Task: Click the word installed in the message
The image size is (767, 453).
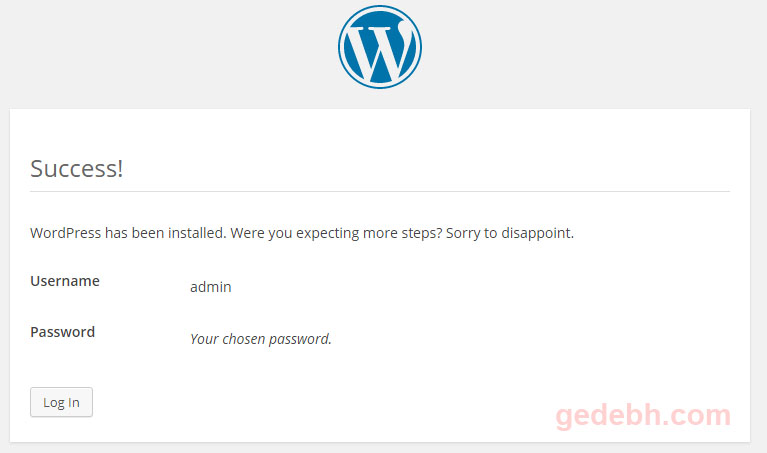Action: (197, 233)
